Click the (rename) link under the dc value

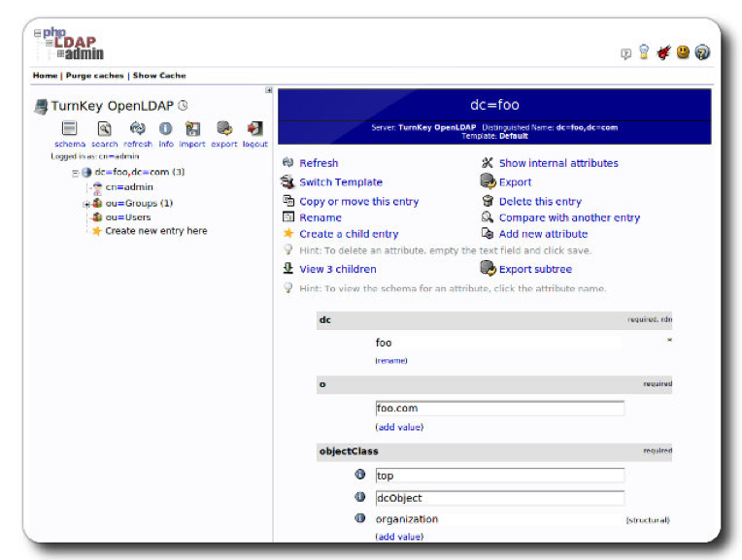[391, 361]
